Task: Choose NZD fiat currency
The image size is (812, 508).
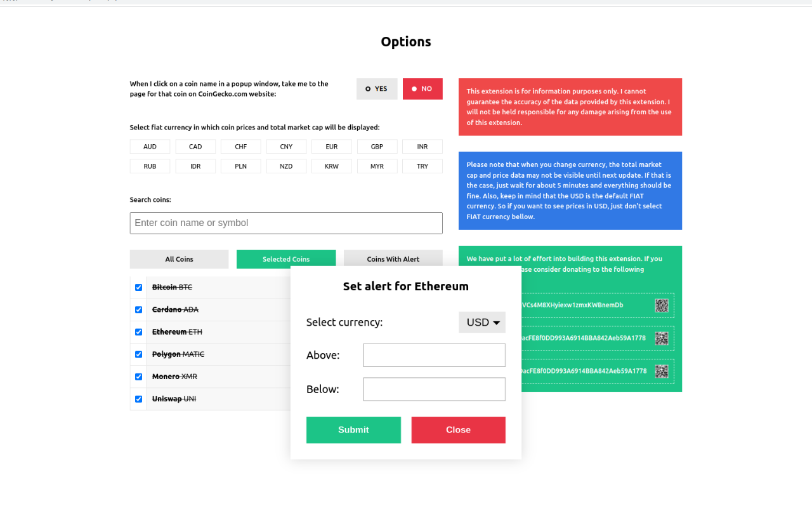Action: point(287,166)
